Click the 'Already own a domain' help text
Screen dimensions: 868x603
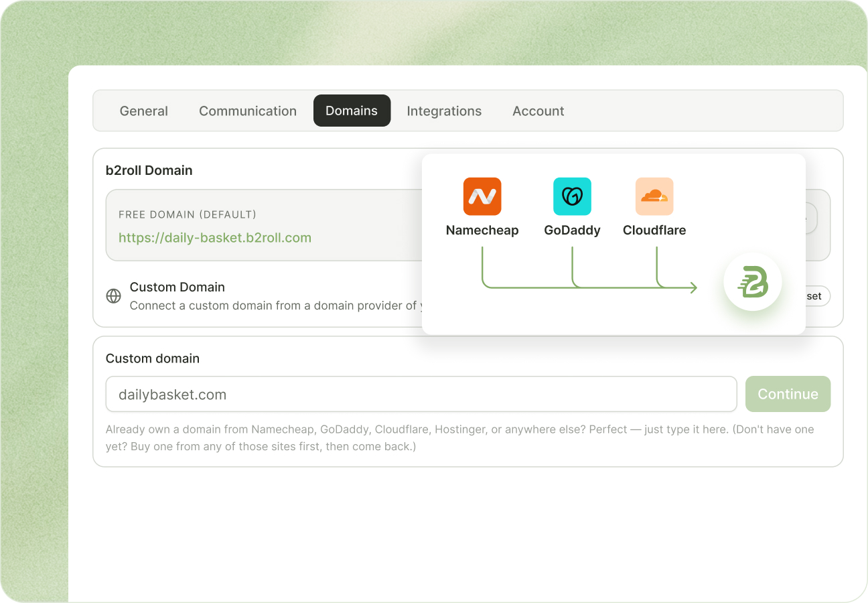tap(460, 438)
